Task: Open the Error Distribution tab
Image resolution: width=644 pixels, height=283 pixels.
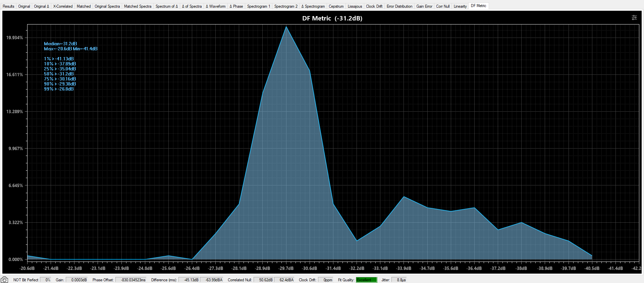Action: coord(399,6)
